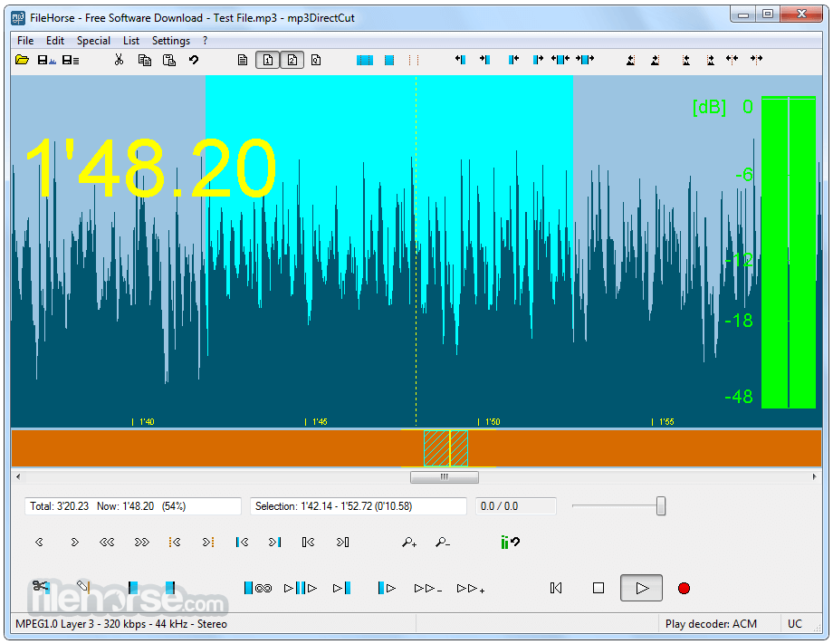Click the wide blue select-all block icon

(x=364, y=60)
